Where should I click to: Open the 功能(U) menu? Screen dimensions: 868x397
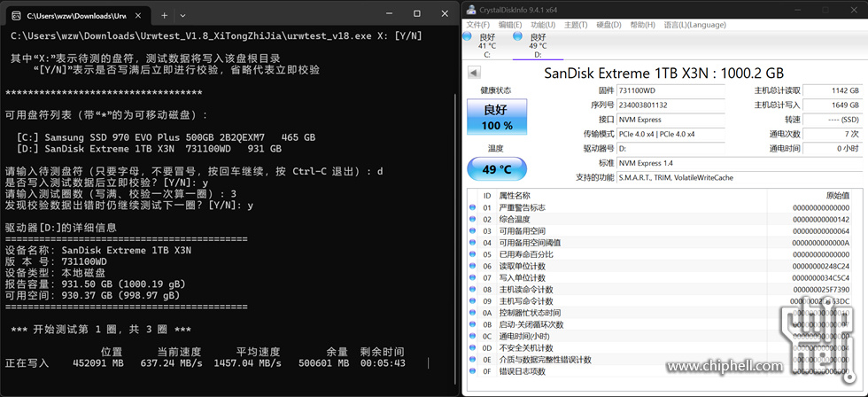(543, 25)
